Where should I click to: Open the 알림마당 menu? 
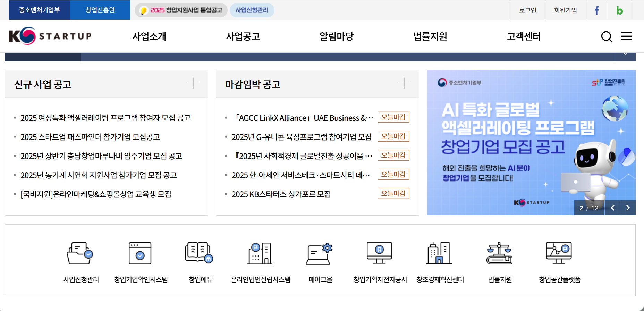pyautogui.click(x=337, y=36)
